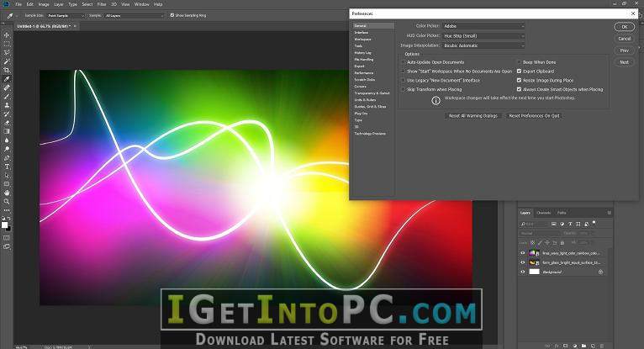
Task: Filter layers by type layers icon
Action: [x=570, y=224]
